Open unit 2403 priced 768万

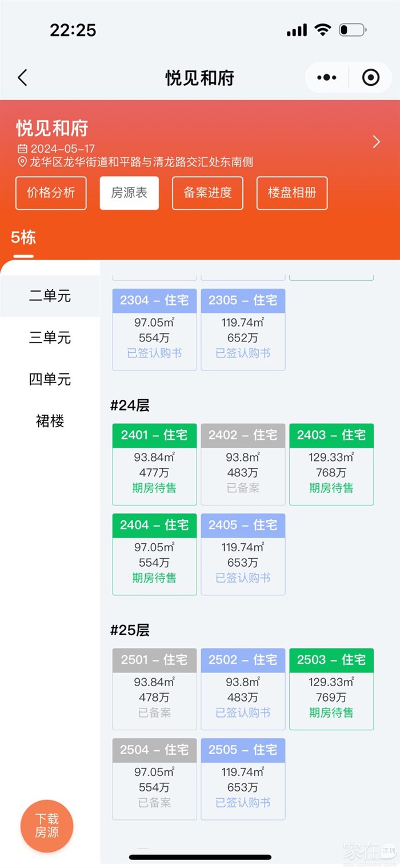click(x=331, y=464)
